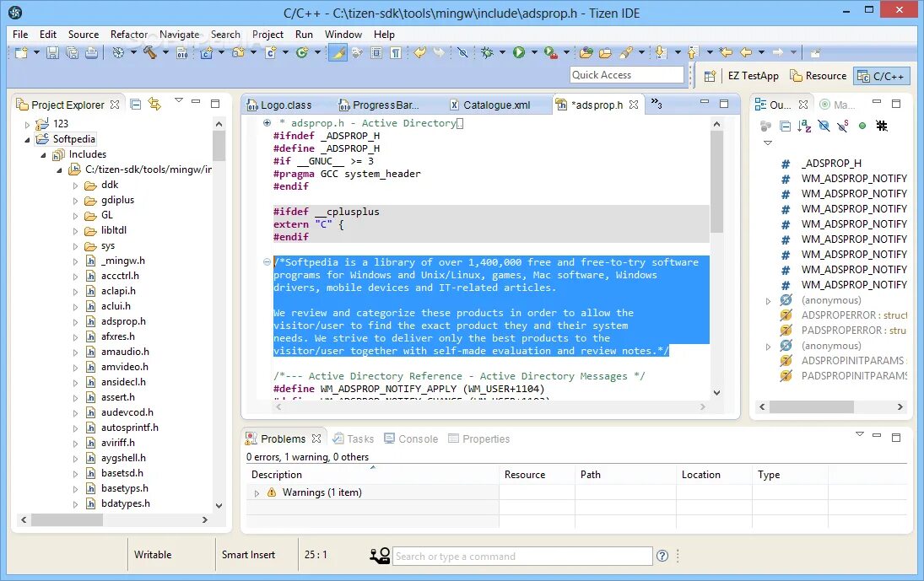Toggle Block Selection Mode icon
The height and width of the screenshot is (581, 924).
(376, 53)
